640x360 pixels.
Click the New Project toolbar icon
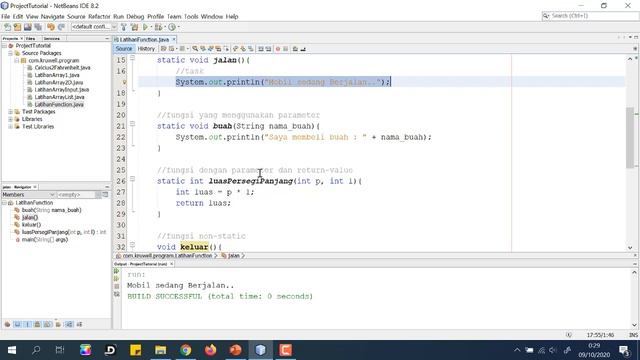(17, 27)
